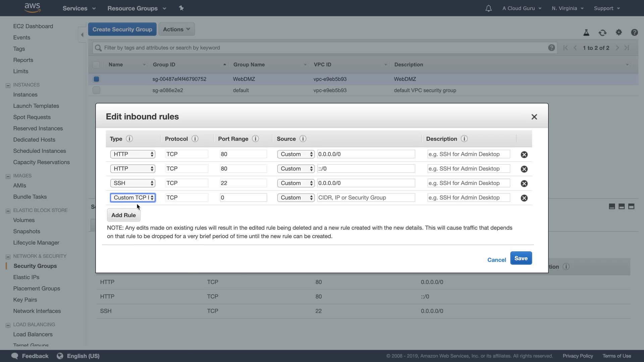Toggle the select all header checkbox
This screenshot has height=362, width=644.
pyautogui.click(x=96, y=65)
